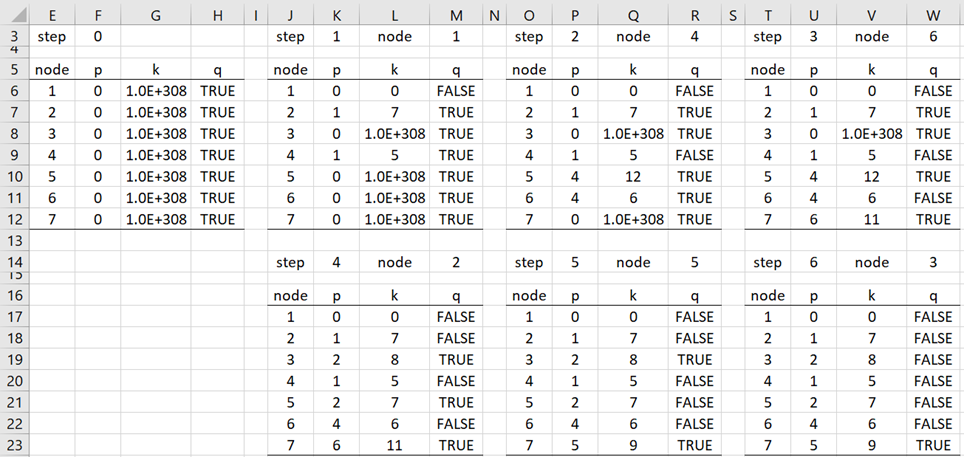The image size is (964, 457).
Task: Select cell R9 showing FALSE
Action: pos(694,156)
